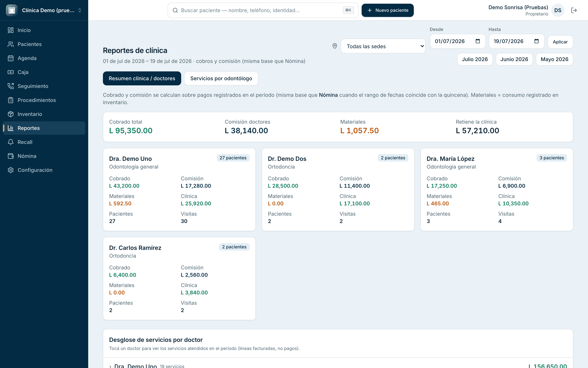Click Comisión doctores L 38,140.00

246,130
